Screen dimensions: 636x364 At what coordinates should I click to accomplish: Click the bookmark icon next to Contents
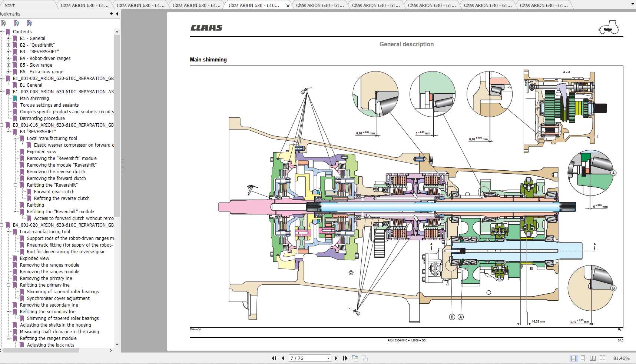8,32
